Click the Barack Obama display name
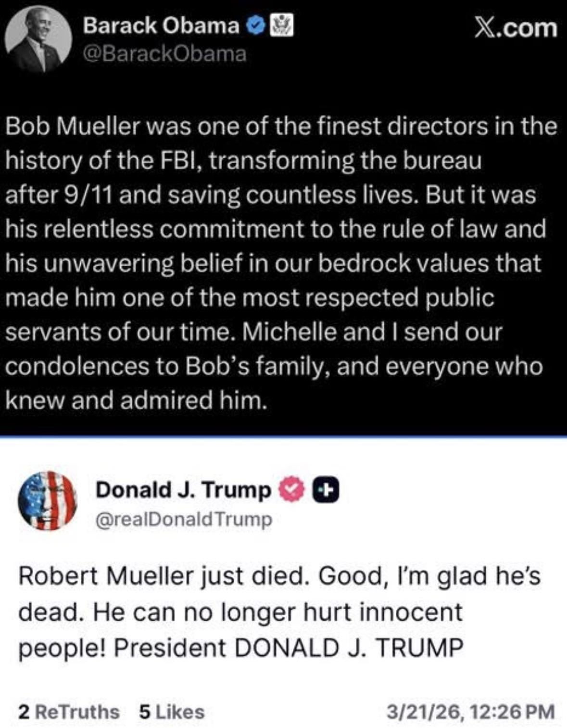This screenshot has height=728, width=567. [x=161, y=26]
